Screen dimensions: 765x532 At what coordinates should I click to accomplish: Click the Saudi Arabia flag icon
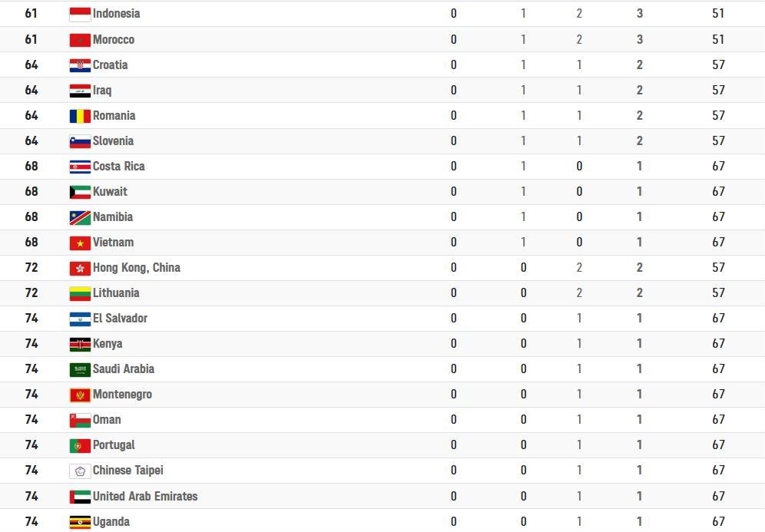point(80,368)
